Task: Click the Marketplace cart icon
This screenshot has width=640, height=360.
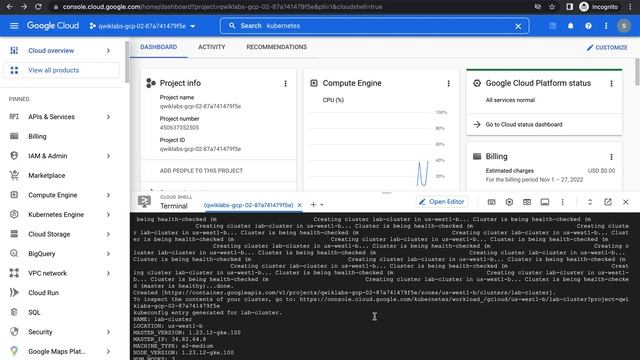Action: coord(14,176)
